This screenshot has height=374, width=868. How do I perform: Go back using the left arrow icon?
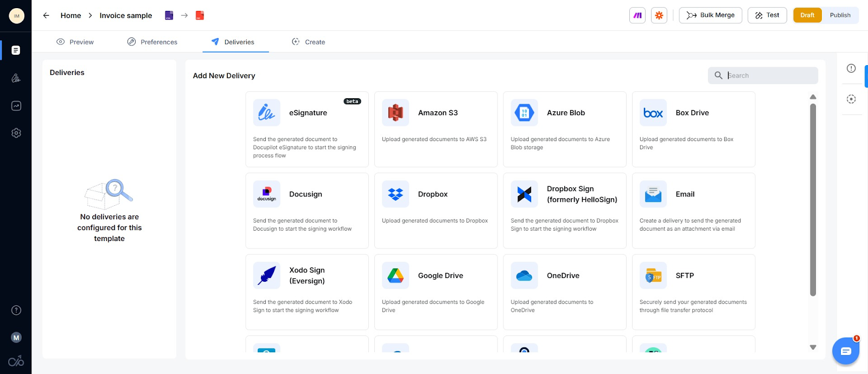pyautogui.click(x=46, y=15)
